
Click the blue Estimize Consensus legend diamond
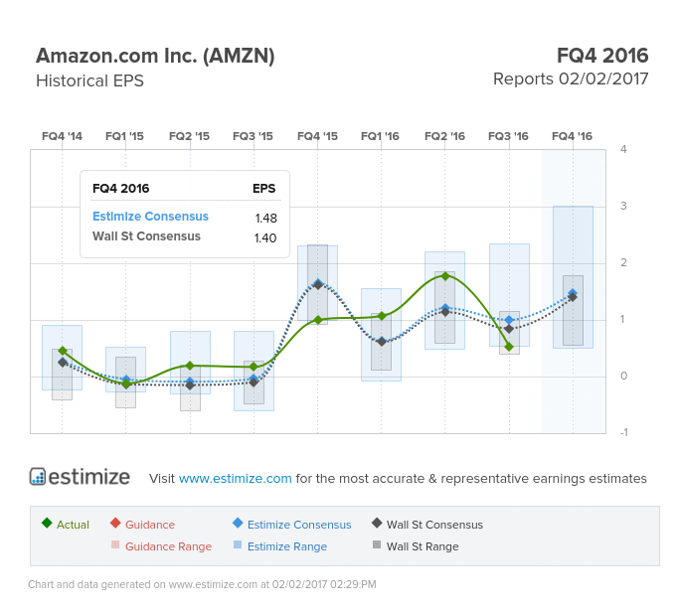click(x=238, y=523)
